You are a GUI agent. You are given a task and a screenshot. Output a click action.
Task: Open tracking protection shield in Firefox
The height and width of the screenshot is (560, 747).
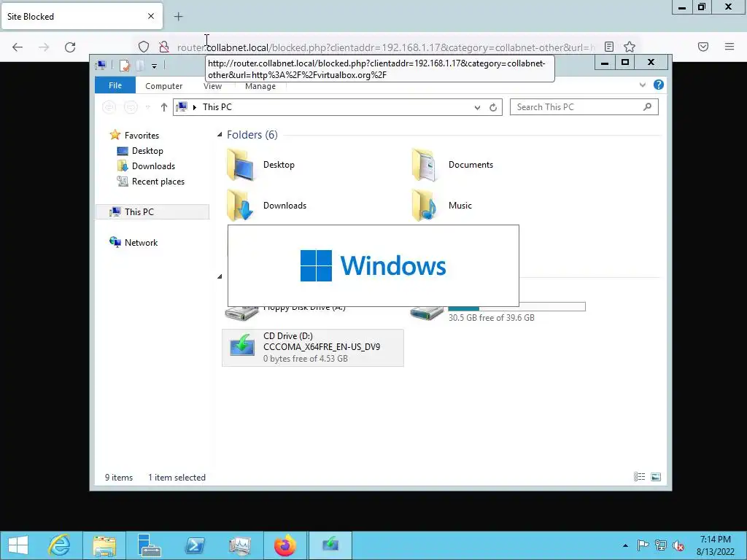pyautogui.click(x=144, y=47)
